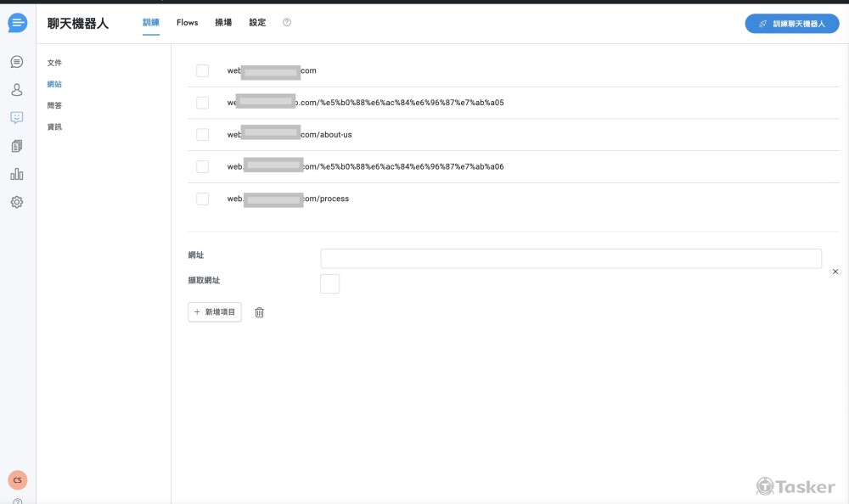The width and height of the screenshot is (849, 504).
Task: Switch to the Flows tab
Action: tap(188, 22)
